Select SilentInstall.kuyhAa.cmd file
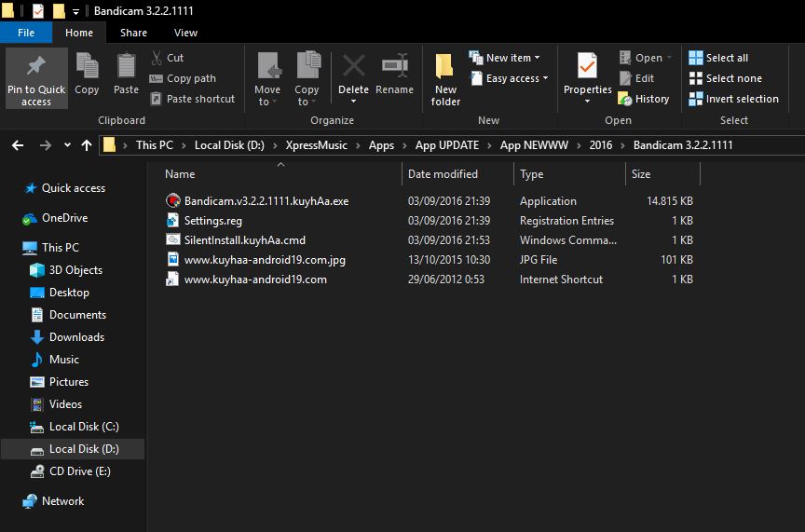This screenshot has width=805, height=532. click(244, 240)
